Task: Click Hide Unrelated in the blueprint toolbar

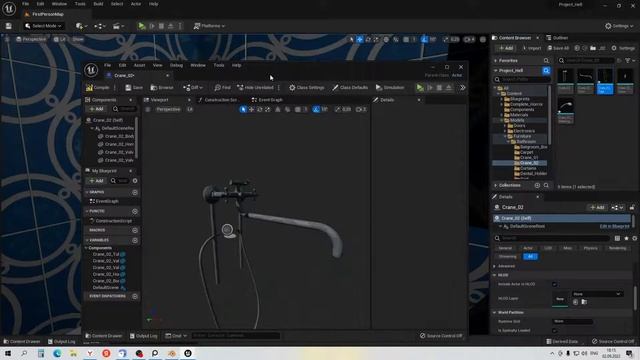Action: click(x=256, y=88)
